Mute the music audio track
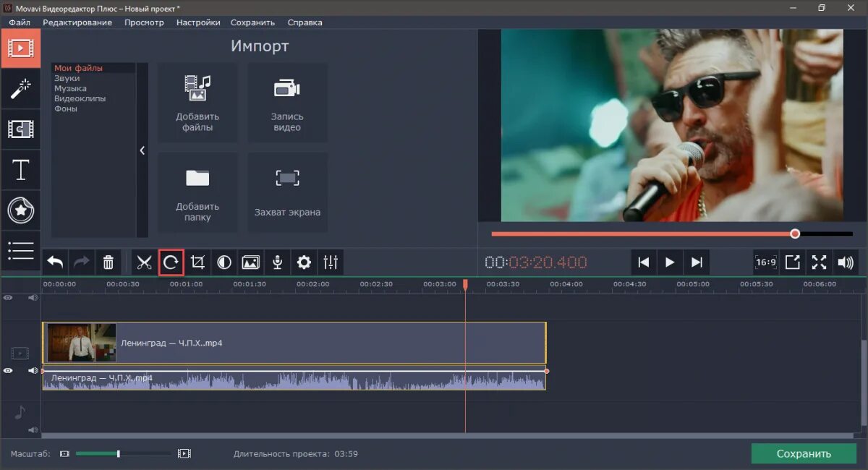 (x=33, y=430)
